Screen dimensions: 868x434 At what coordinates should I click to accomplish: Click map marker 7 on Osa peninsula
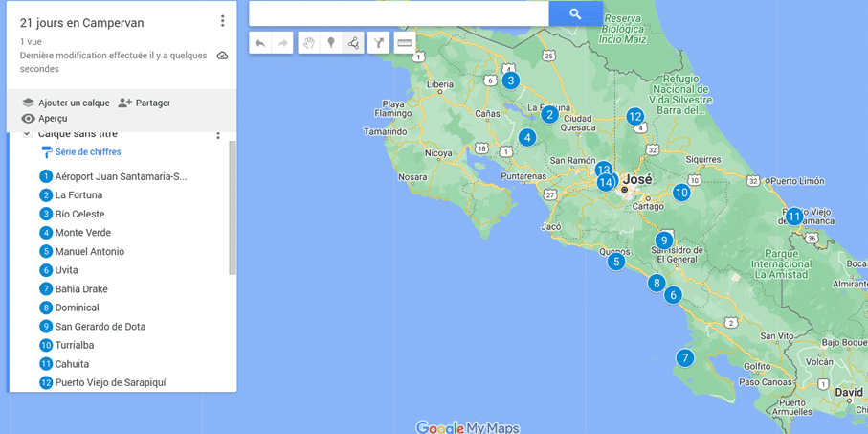(685, 358)
